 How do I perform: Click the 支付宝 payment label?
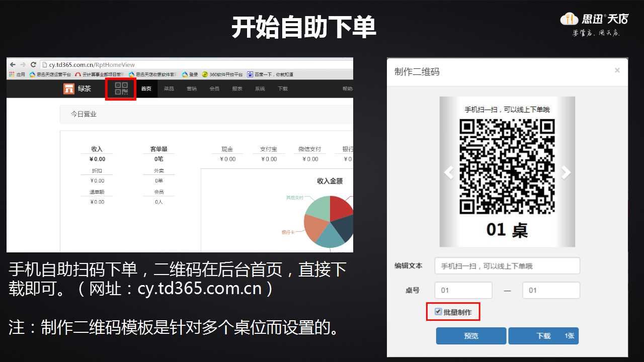[269, 149]
